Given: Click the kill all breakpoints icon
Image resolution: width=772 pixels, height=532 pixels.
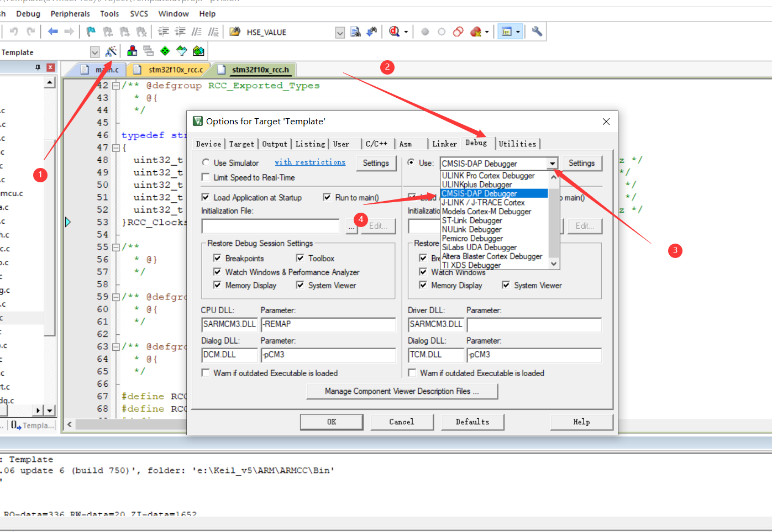Looking at the screenshot, I should click(476, 31).
